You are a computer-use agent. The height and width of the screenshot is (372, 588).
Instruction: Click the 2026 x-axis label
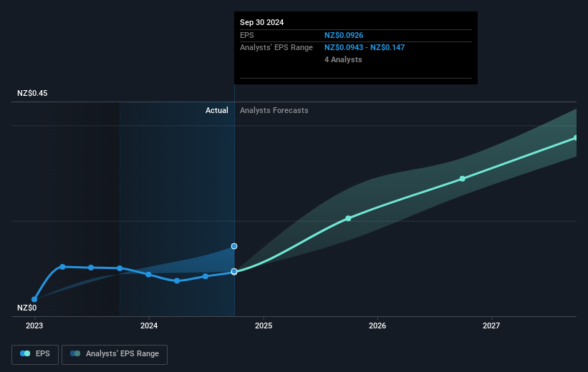377,326
